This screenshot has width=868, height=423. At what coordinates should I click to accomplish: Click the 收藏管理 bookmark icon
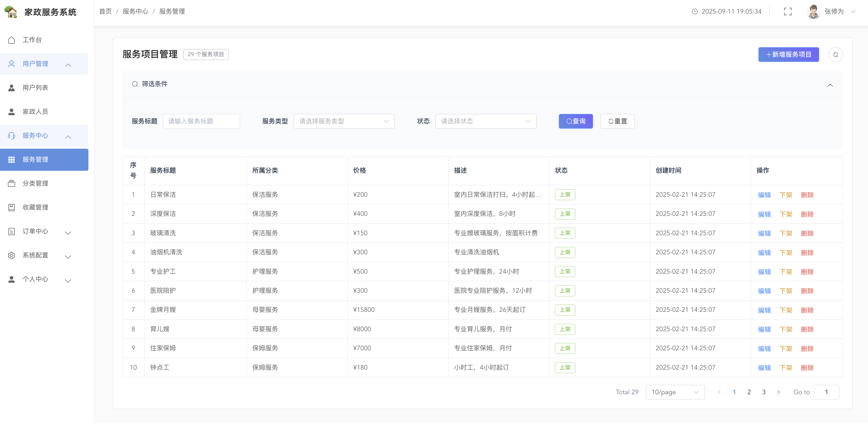click(x=12, y=207)
